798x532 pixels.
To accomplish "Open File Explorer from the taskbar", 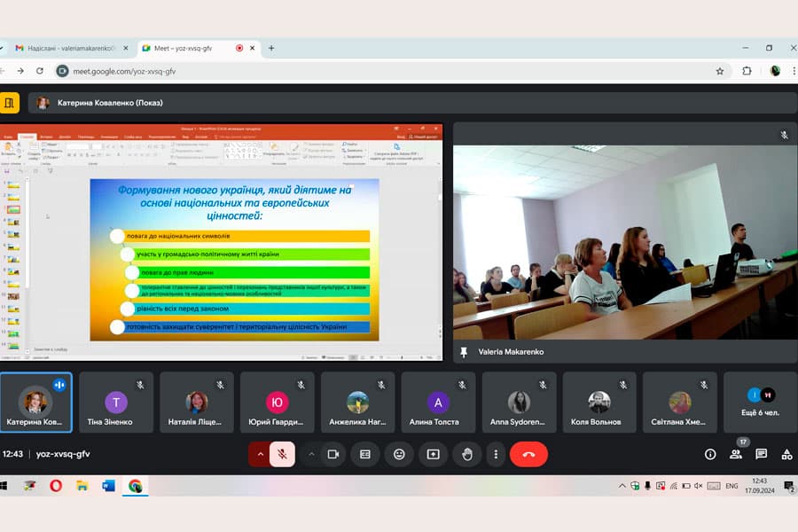I will [x=82, y=486].
